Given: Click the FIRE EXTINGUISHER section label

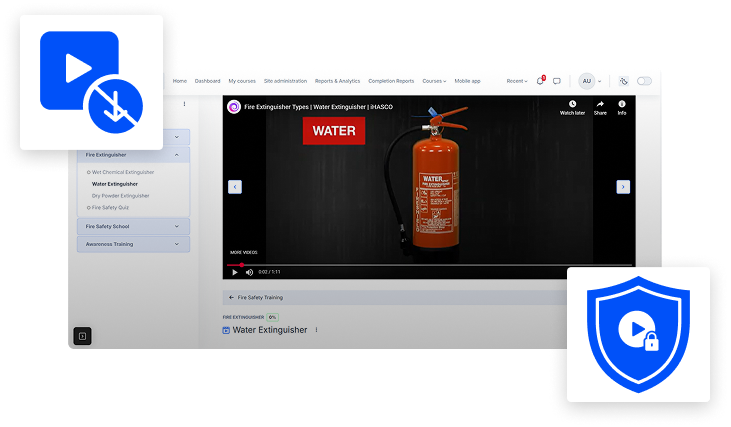Looking at the screenshot, I should [x=243, y=317].
